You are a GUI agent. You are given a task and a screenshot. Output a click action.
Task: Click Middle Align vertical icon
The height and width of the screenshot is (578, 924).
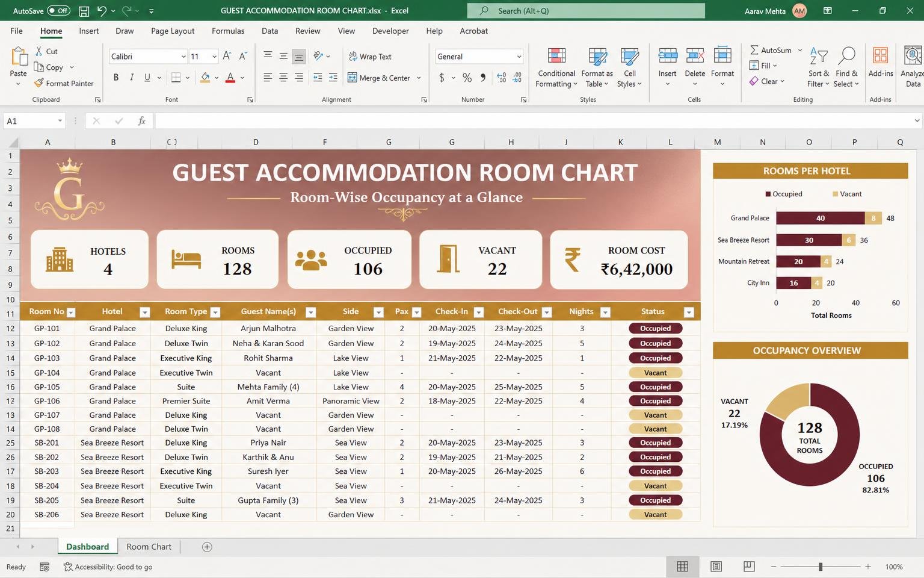(283, 56)
